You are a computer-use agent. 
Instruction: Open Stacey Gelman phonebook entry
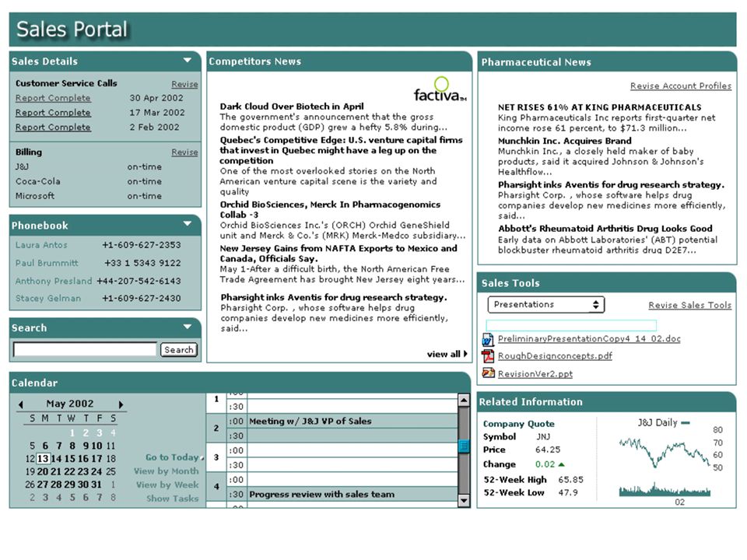point(48,299)
